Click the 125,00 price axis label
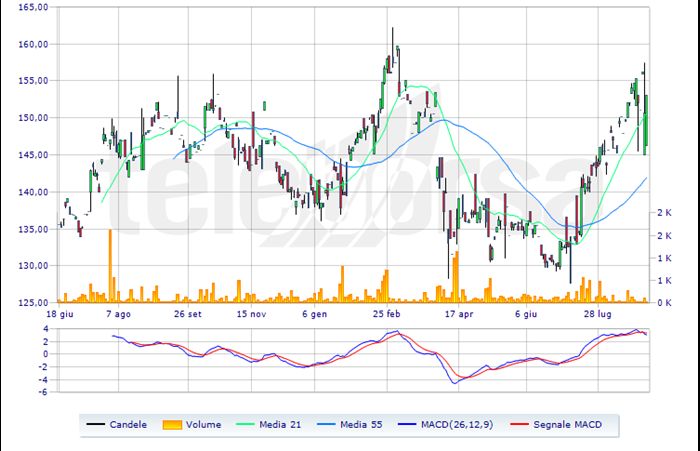This screenshot has height=451, width=700. click(x=33, y=303)
